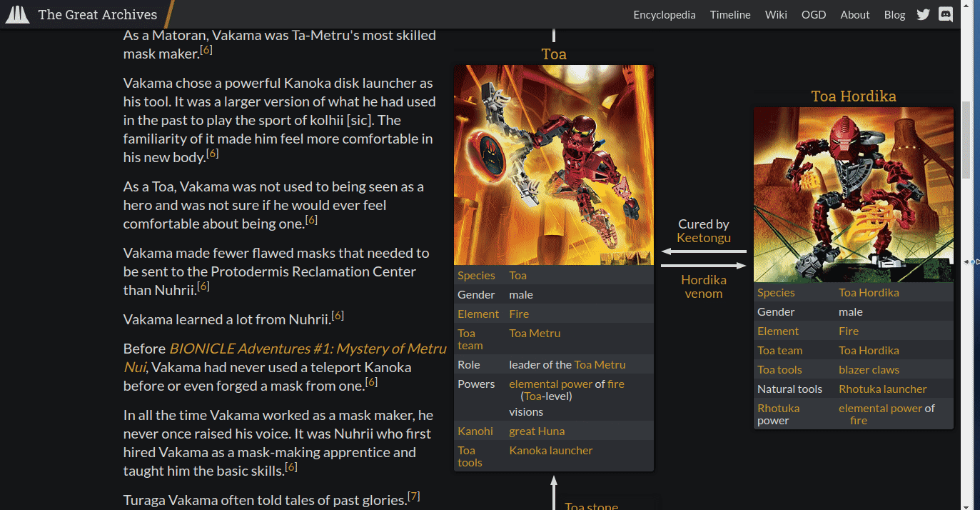Open the Wiki nav link

[776, 15]
